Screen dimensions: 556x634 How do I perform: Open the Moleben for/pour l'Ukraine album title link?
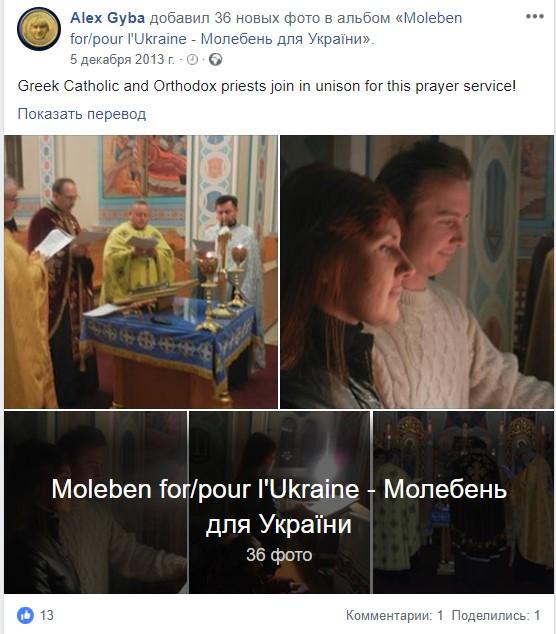click(x=266, y=28)
